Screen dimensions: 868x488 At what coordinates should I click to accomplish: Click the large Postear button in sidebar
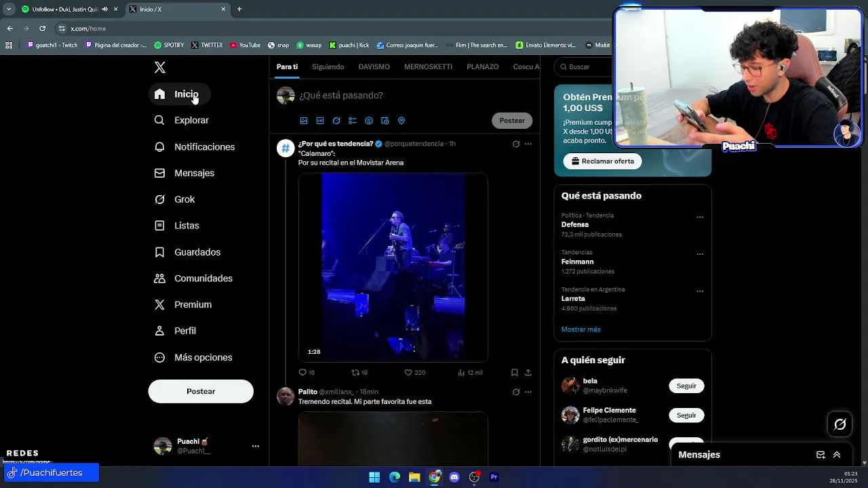tap(201, 391)
